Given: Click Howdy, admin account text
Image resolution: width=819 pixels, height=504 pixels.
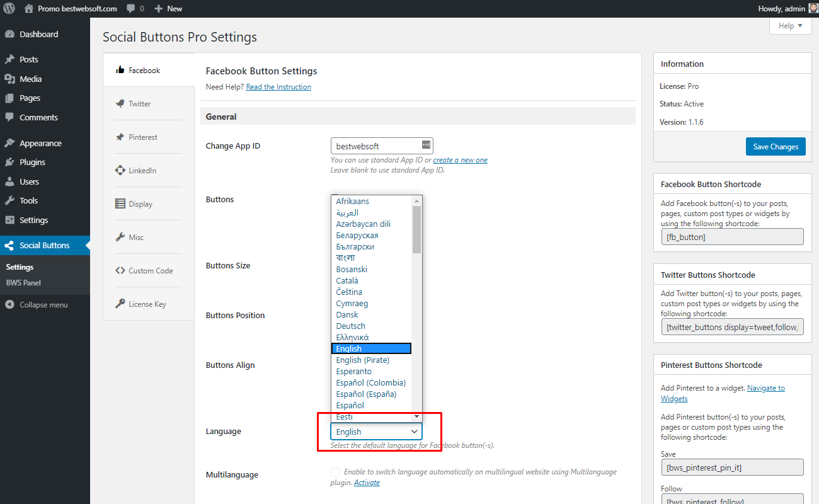Looking at the screenshot, I should pyautogui.click(x=782, y=9).
